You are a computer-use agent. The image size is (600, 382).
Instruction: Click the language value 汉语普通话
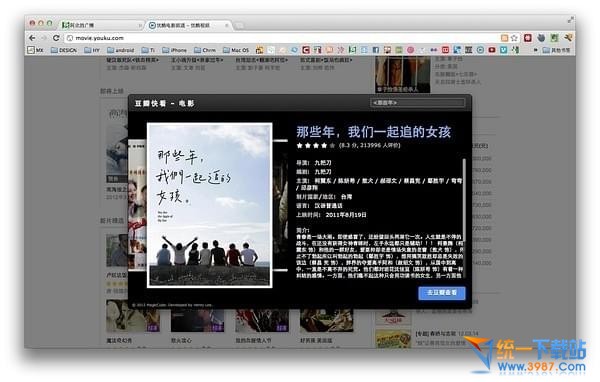(328, 206)
